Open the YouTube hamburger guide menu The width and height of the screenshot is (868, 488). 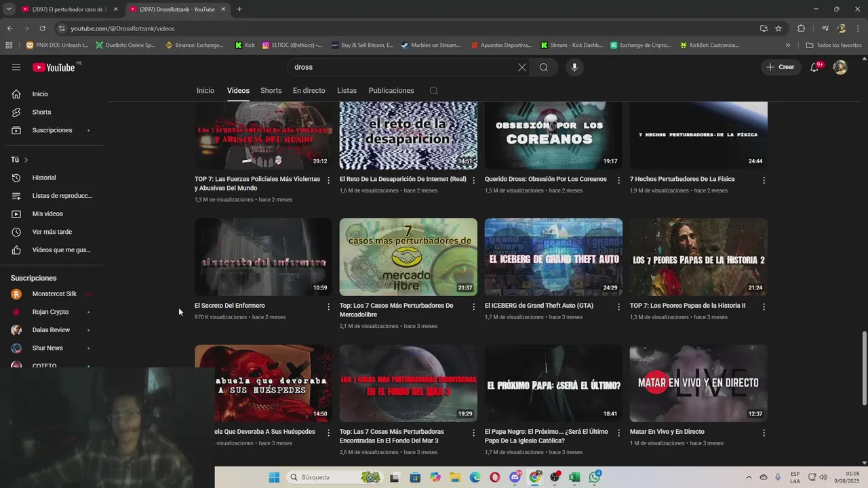pos(16,67)
